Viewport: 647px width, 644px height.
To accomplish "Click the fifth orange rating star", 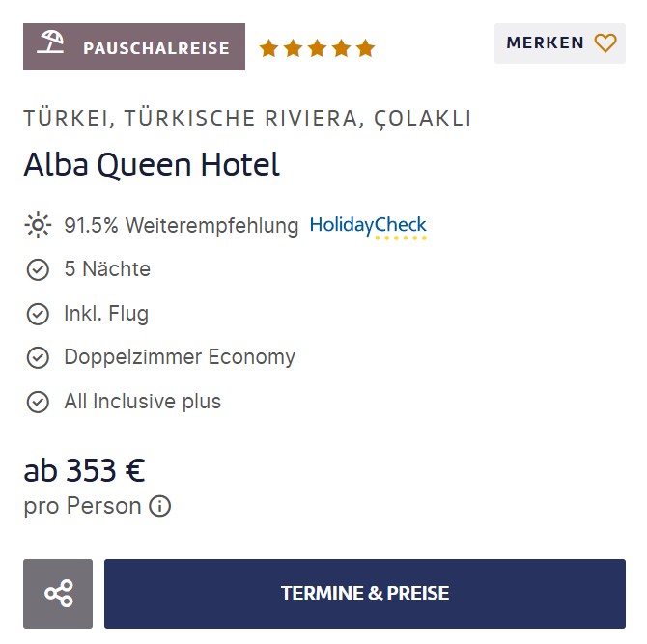I will tap(365, 48).
